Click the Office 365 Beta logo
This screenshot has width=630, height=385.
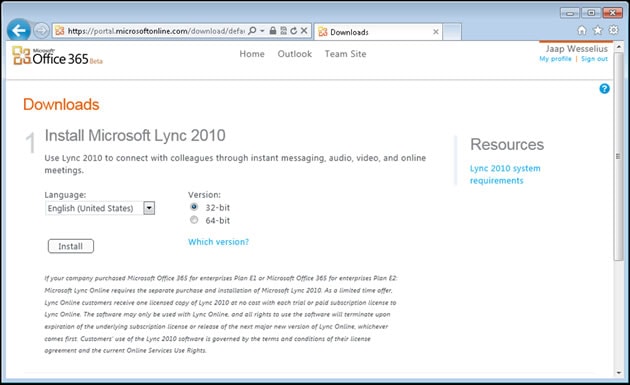(57, 56)
